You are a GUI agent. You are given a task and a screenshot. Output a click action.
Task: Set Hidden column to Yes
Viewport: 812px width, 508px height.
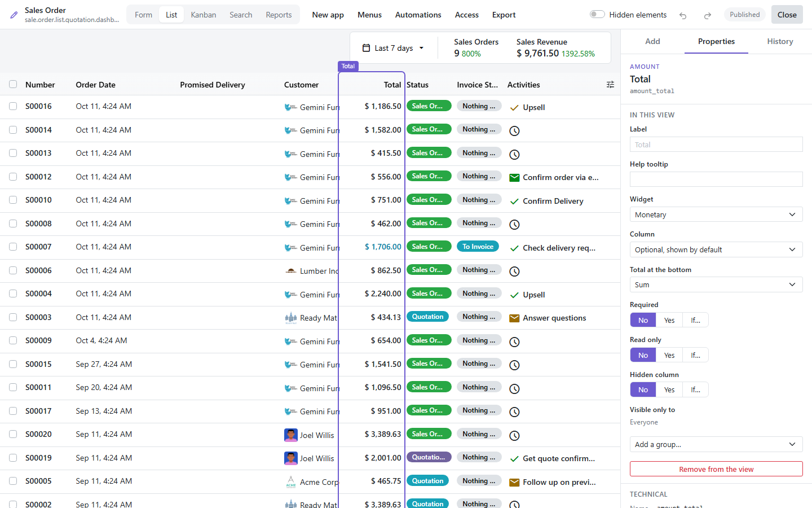click(x=669, y=390)
